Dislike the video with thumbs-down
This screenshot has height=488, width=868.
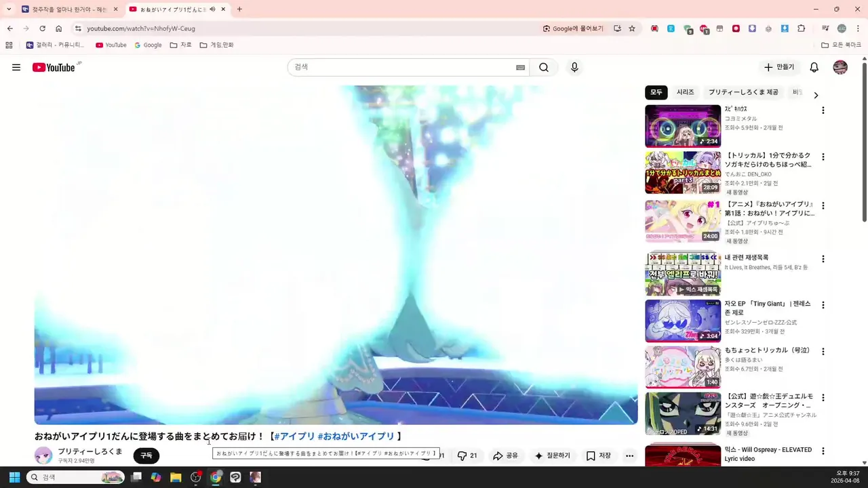coord(467,456)
